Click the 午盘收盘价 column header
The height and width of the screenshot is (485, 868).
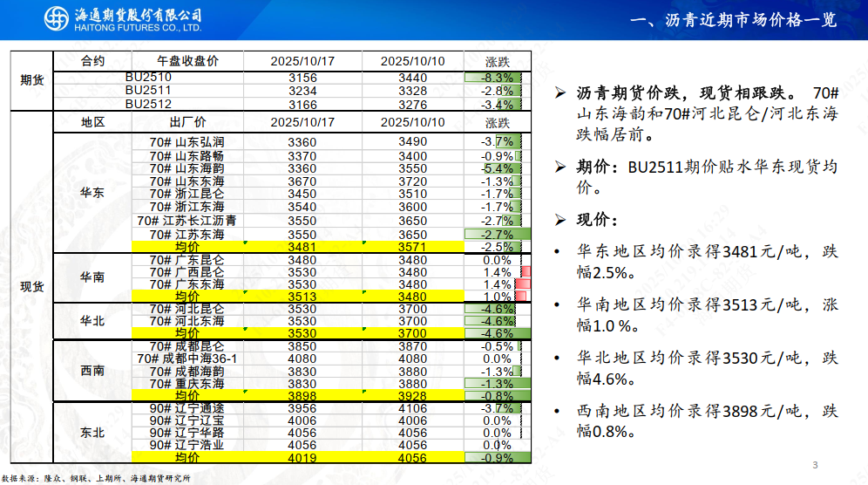point(186,61)
